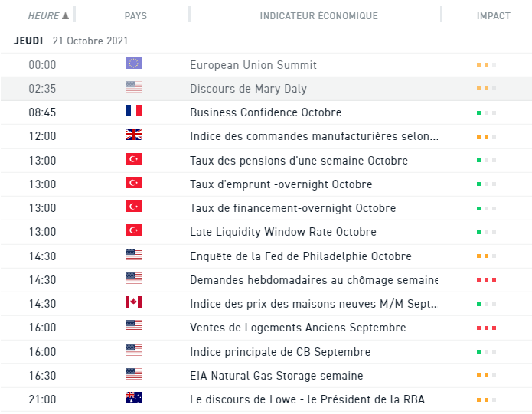Click the Indicateur Économique column header
The image size is (532, 414).
coord(318,15)
